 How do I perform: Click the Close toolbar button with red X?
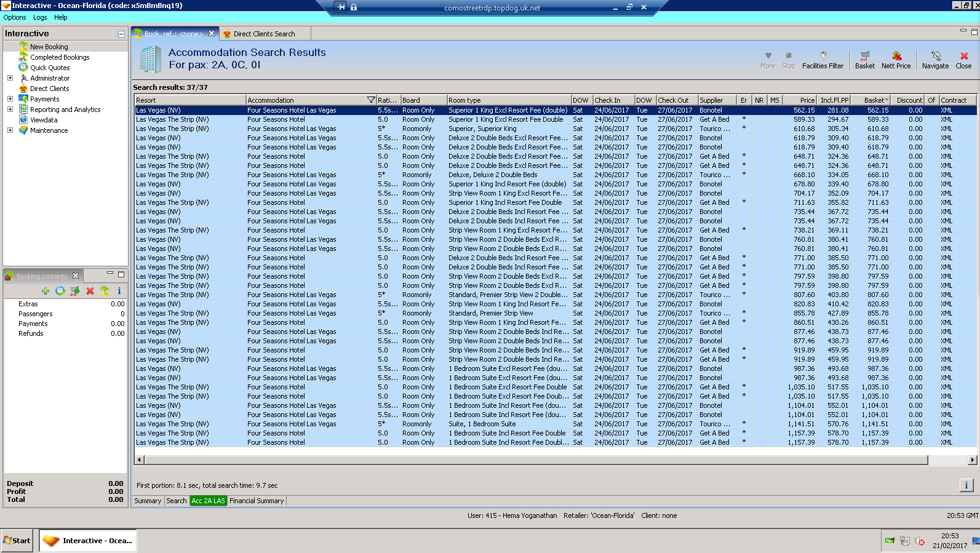pos(963,60)
